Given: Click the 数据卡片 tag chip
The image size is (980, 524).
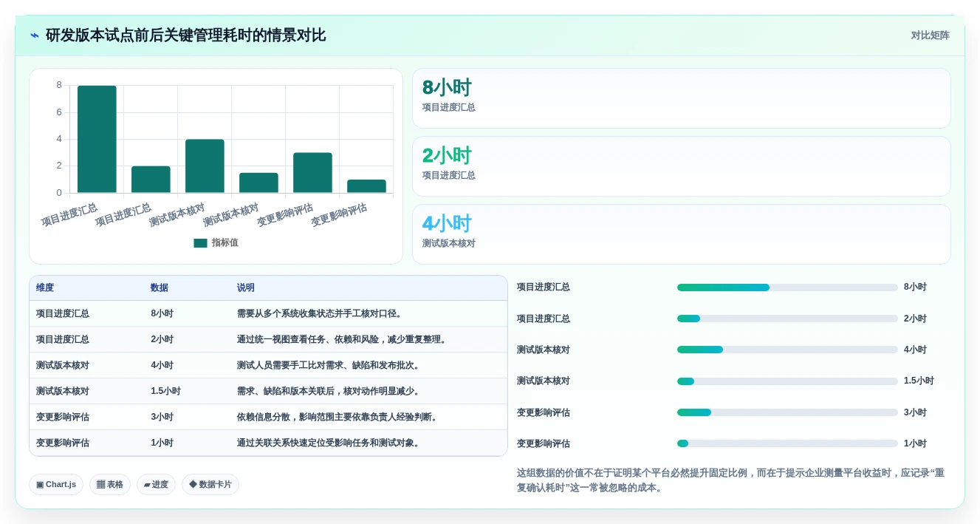Looking at the screenshot, I should click(210, 485).
